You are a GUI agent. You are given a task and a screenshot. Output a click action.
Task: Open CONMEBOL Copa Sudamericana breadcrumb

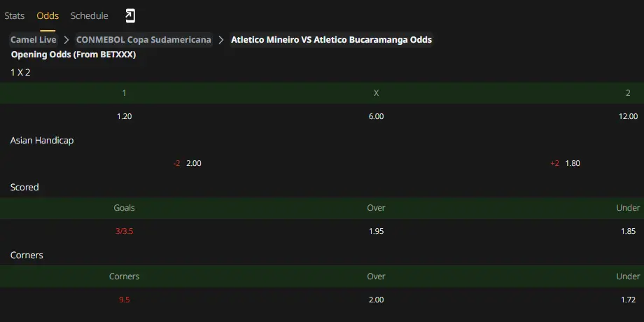tap(143, 40)
